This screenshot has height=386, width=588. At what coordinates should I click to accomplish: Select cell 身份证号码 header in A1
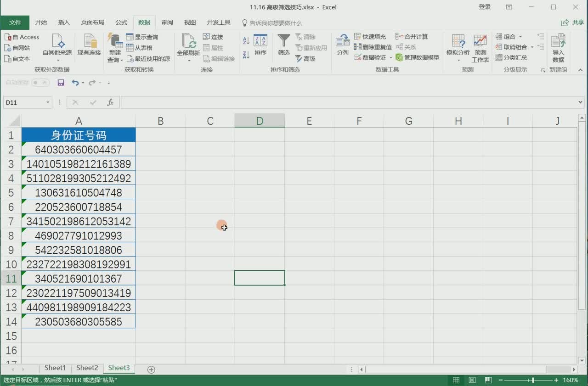click(x=79, y=135)
